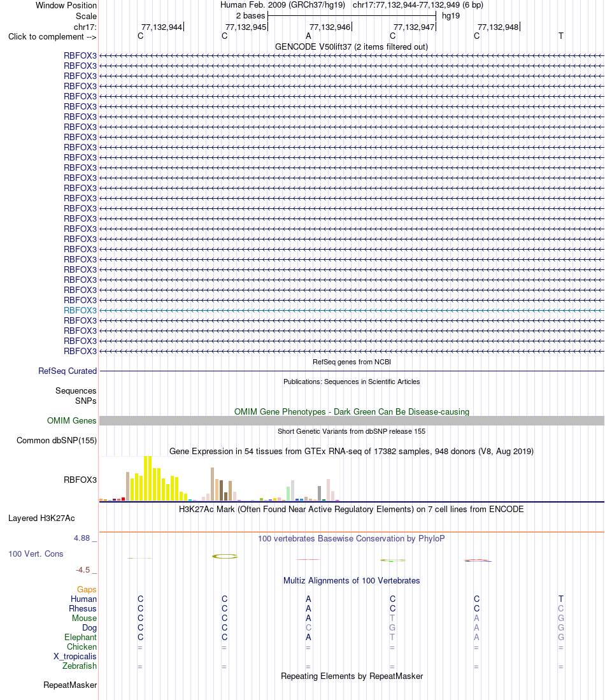Select the light-blue highlighted RBFOX3 transcript label
The height and width of the screenshot is (700, 605).
[x=80, y=310]
